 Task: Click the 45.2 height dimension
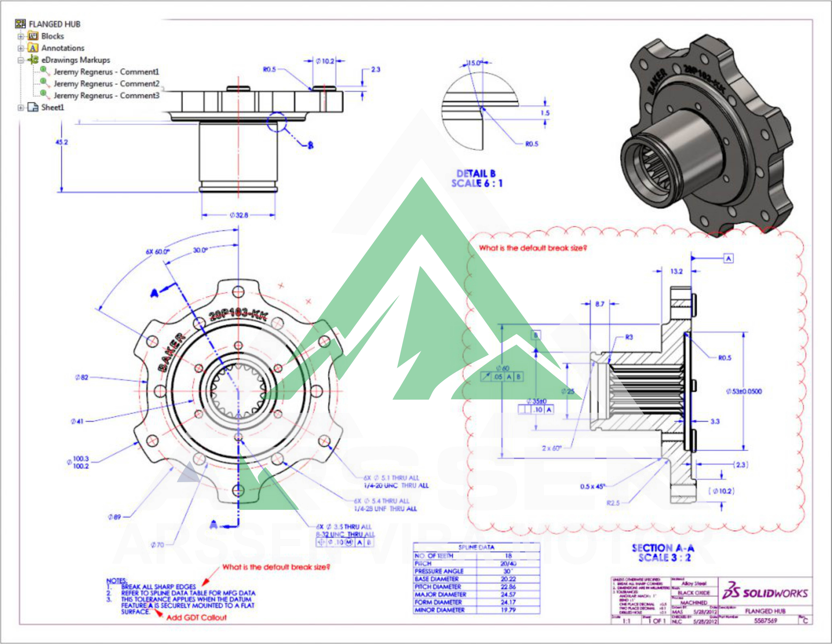point(62,142)
